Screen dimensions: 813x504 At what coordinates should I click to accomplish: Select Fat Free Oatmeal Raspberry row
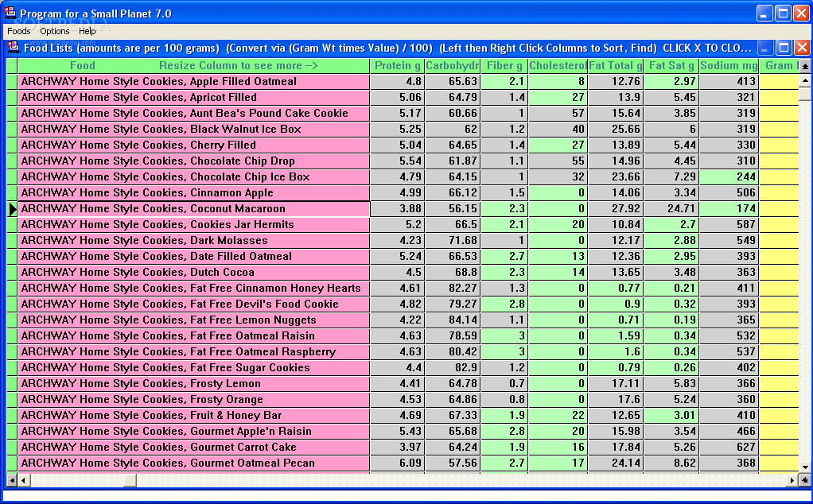point(193,351)
